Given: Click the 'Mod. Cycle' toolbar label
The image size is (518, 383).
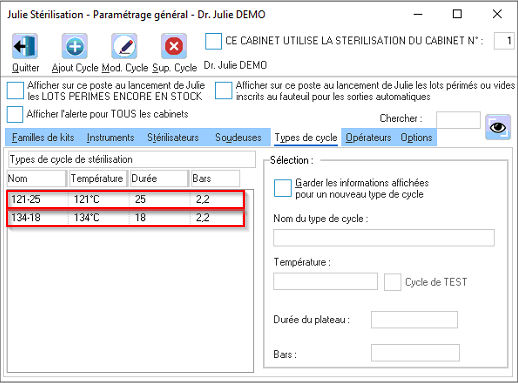Looking at the screenshot, I should click(125, 68).
